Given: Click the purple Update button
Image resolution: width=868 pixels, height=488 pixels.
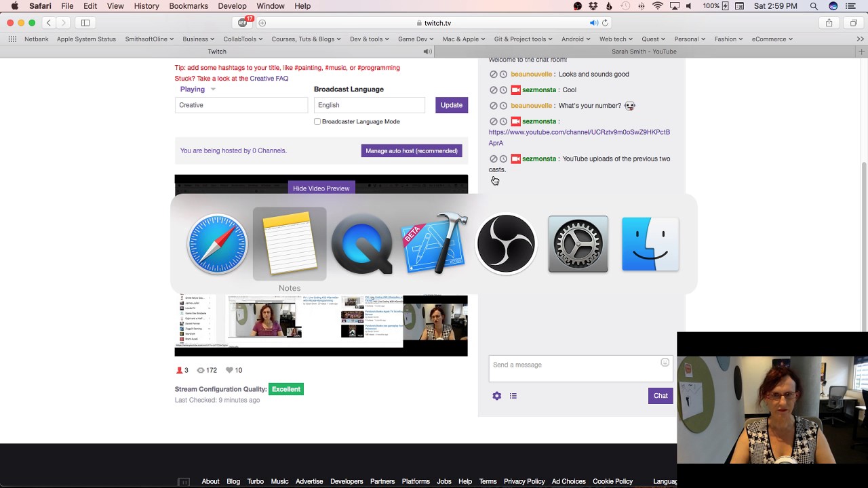Looking at the screenshot, I should pyautogui.click(x=452, y=105).
